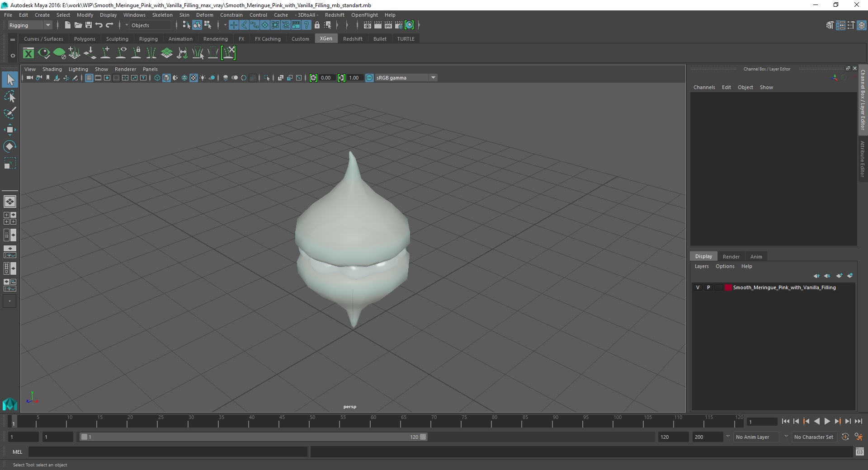The width and height of the screenshot is (868, 470).
Task: Click the last XGen shelf icon with X
Action: click(x=229, y=53)
